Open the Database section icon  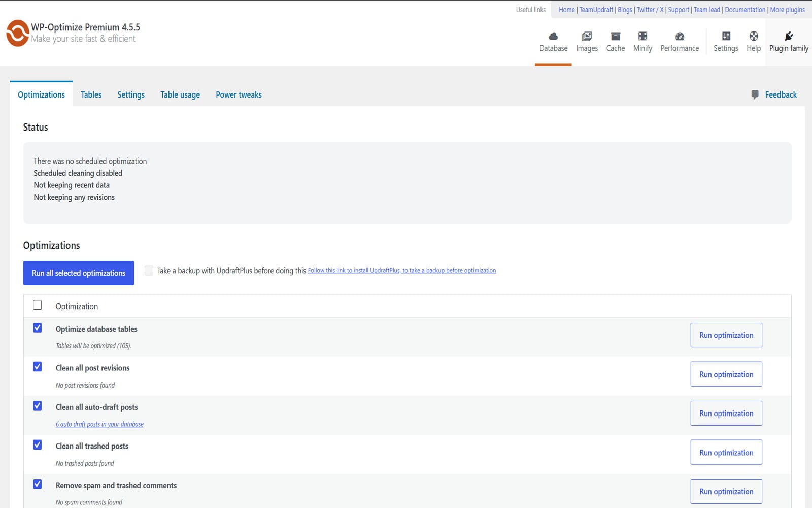coord(553,36)
